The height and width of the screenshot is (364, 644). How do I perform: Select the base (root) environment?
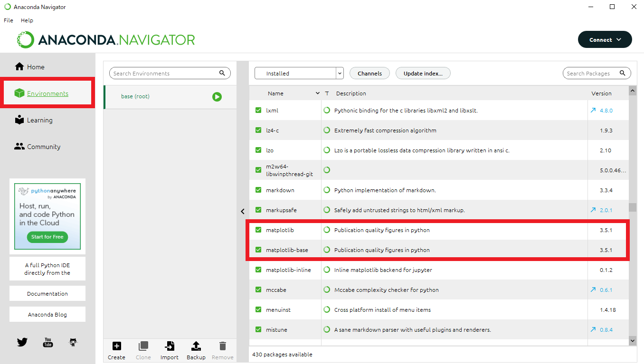[x=170, y=97]
